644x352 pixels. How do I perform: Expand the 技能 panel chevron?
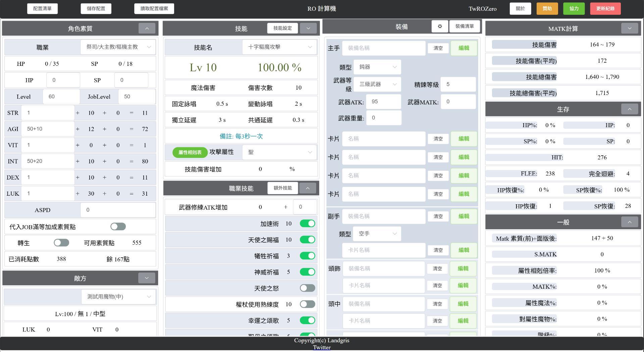click(308, 28)
